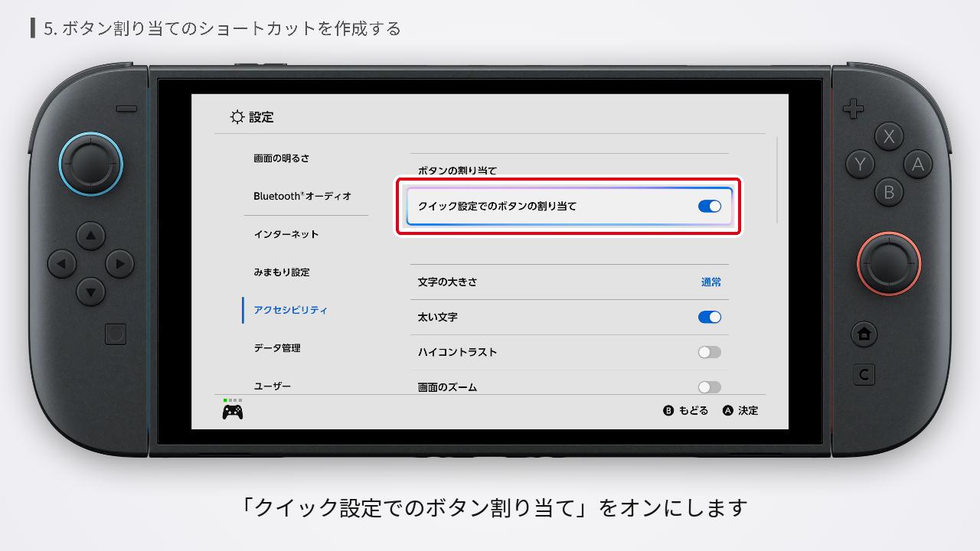This screenshot has width=980, height=551.
Task: Enable the ハイコントラスト toggle
Action: click(x=709, y=351)
